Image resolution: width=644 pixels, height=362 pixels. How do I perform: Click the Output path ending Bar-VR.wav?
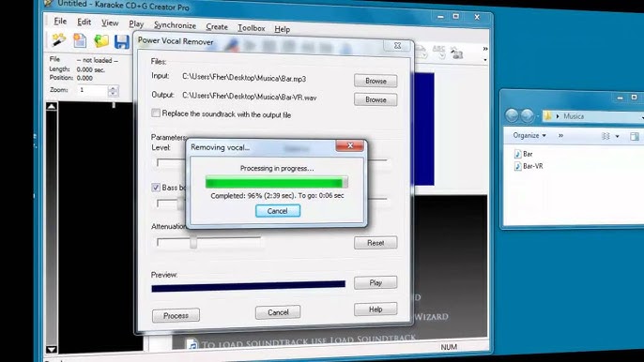click(250, 97)
